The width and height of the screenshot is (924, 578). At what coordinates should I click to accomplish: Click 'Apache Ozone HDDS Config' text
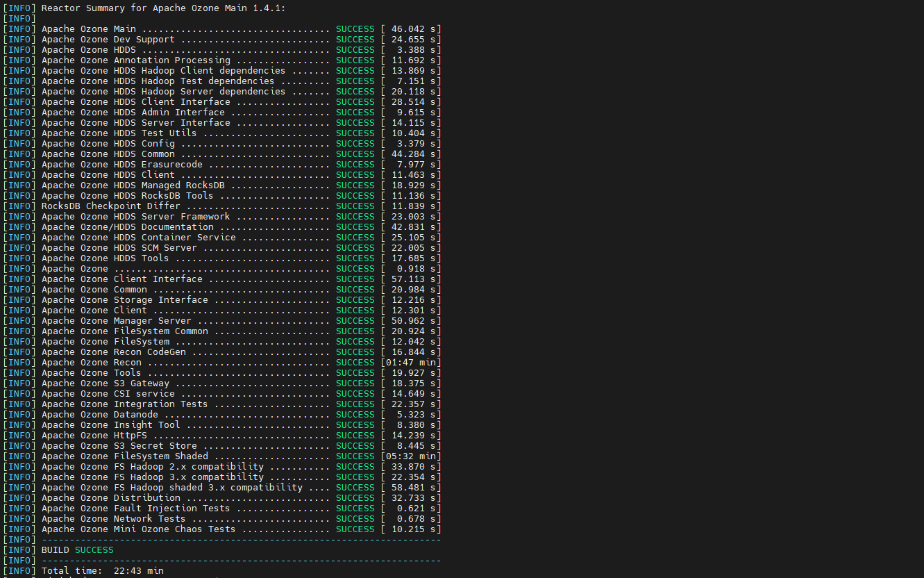pos(108,144)
